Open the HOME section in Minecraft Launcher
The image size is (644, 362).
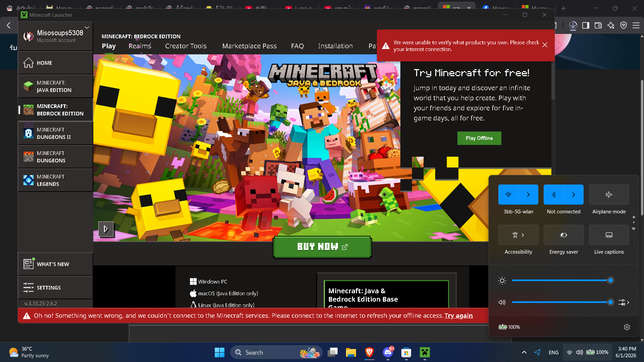(55, 63)
